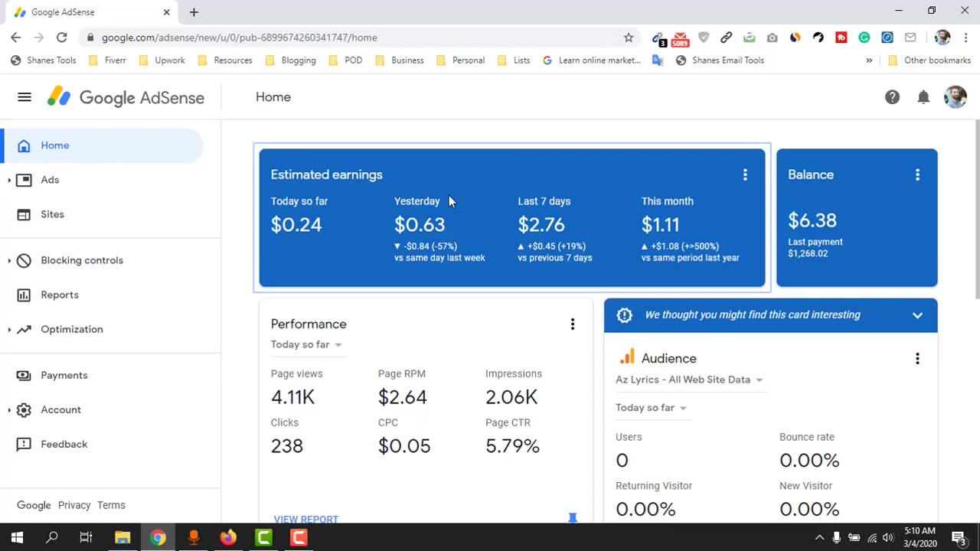Reload the page in Chrome
The width and height of the screenshot is (980, 551).
pos(61,37)
